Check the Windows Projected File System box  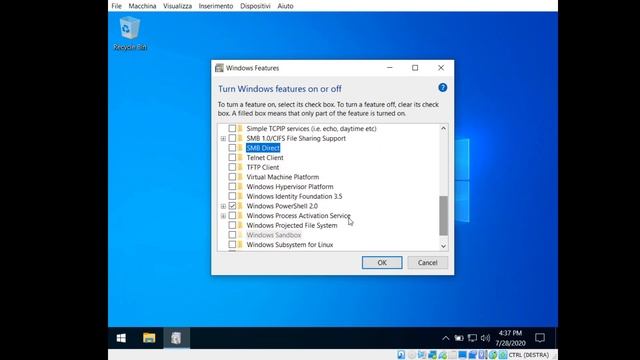(232, 225)
